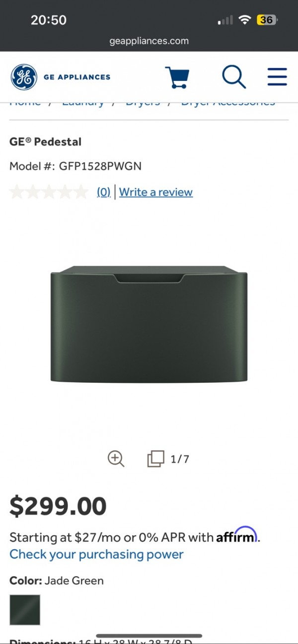The image size is (298, 644).
Task: Go to the Laundry breadcrumb
Action: (x=82, y=102)
